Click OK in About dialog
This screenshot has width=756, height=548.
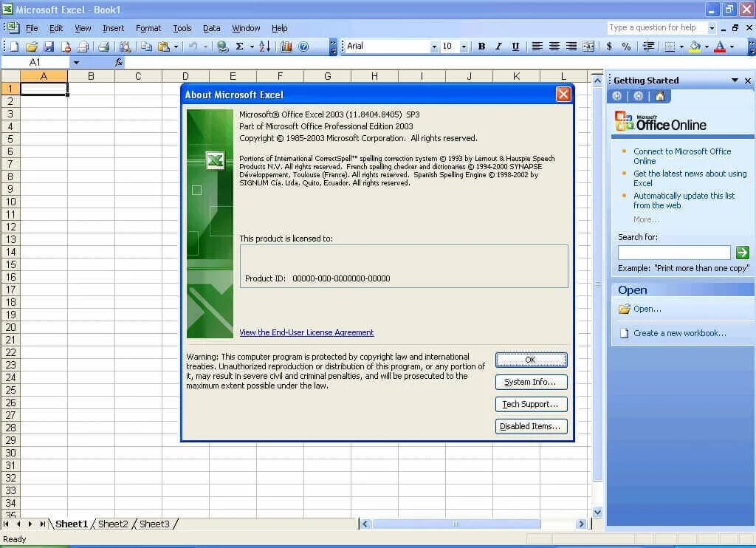[x=531, y=360]
